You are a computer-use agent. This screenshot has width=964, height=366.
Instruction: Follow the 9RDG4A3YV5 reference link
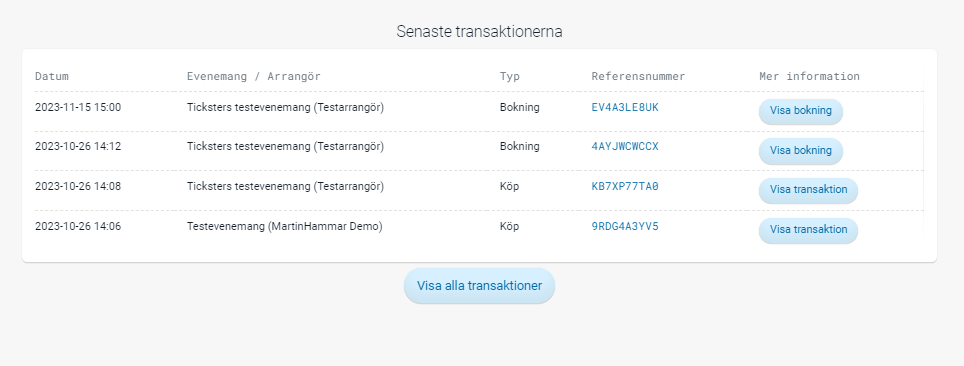click(x=625, y=226)
